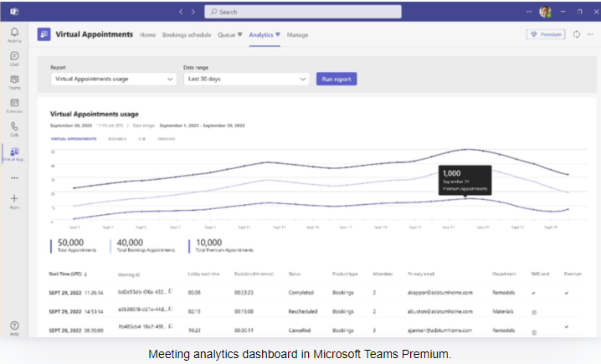Click the Premium button

546,34
